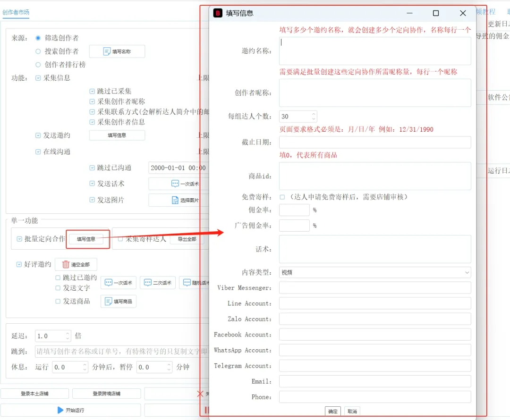Click into the 创作者昵称 text area

point(374,92)
